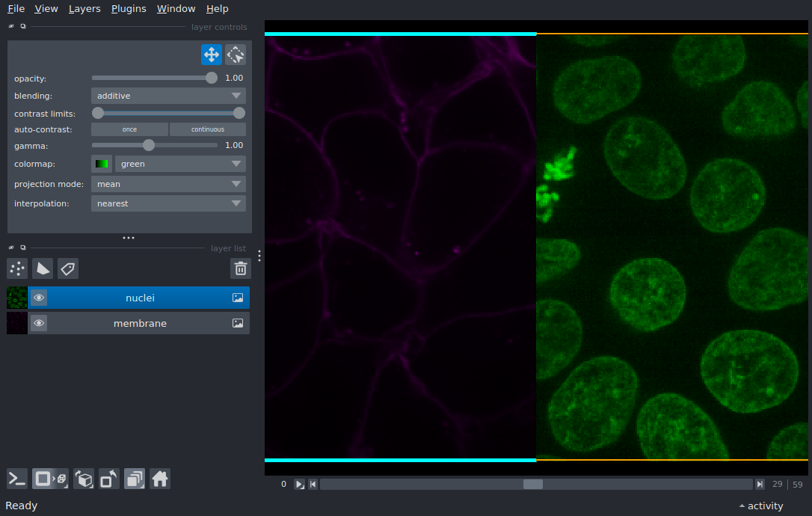The width and height of the screenshot is (812, 516).
Task: Open the interpolation dropdown
Action: click(168, 203)
